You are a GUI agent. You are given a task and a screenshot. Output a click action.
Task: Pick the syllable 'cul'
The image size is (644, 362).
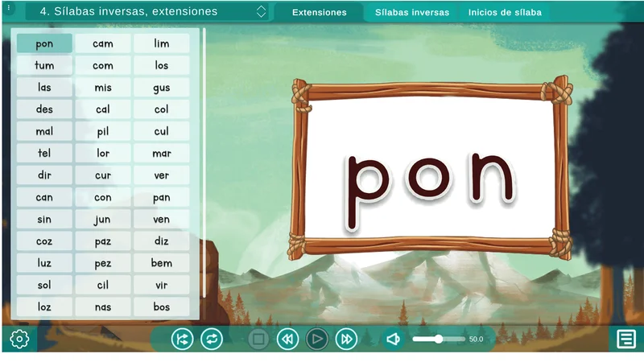(x=162, y=131)
